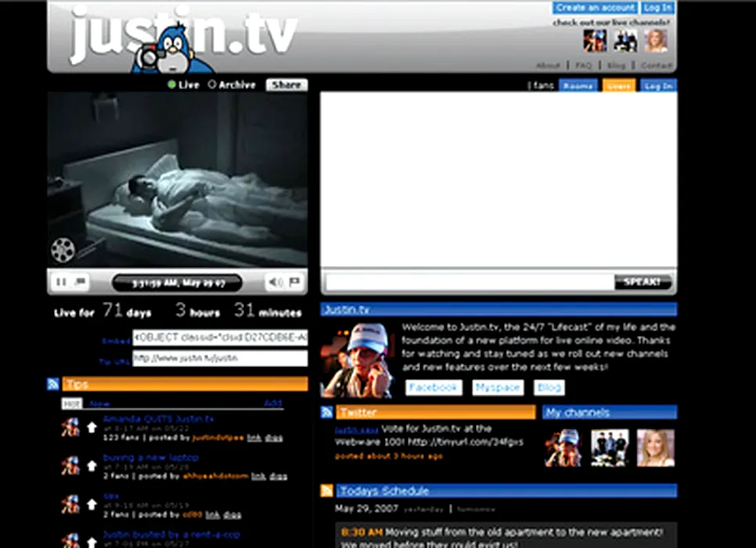756x548 pixels.
Task: Select the Live radio button
Action: [x=172, y=85]
